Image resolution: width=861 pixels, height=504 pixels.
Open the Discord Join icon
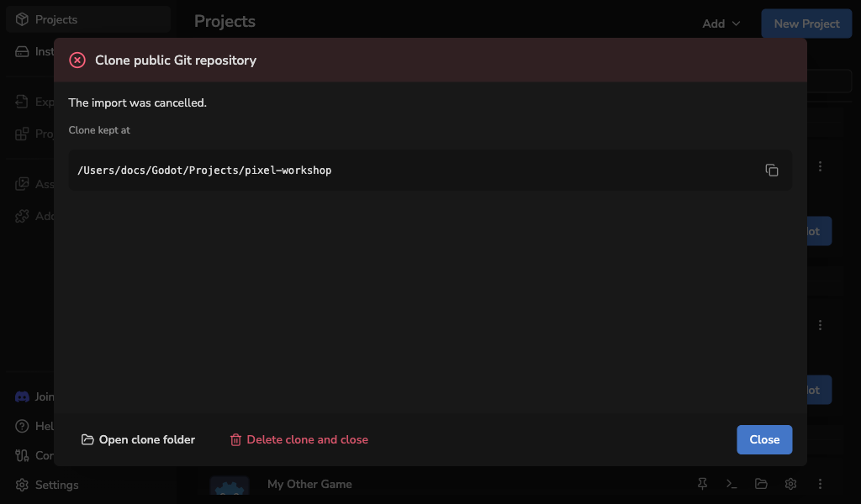point(22,396)
